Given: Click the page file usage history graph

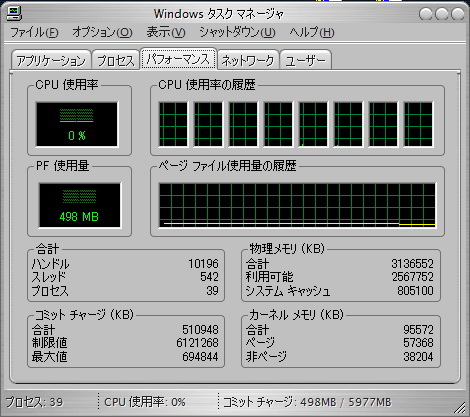Looking at the screenshot, I should pyautogui.click(x=297, y=205).
